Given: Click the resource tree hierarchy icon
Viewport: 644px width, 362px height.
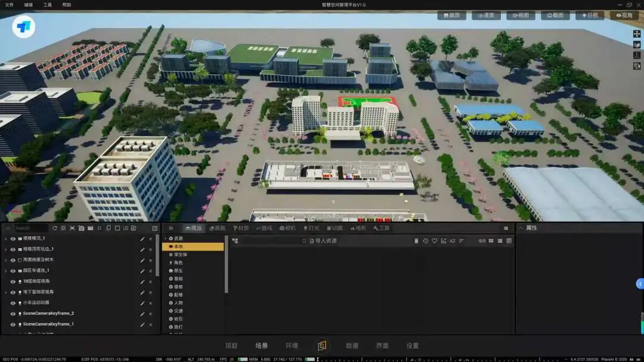Looking at the screenshot, I should pos(235,241).
